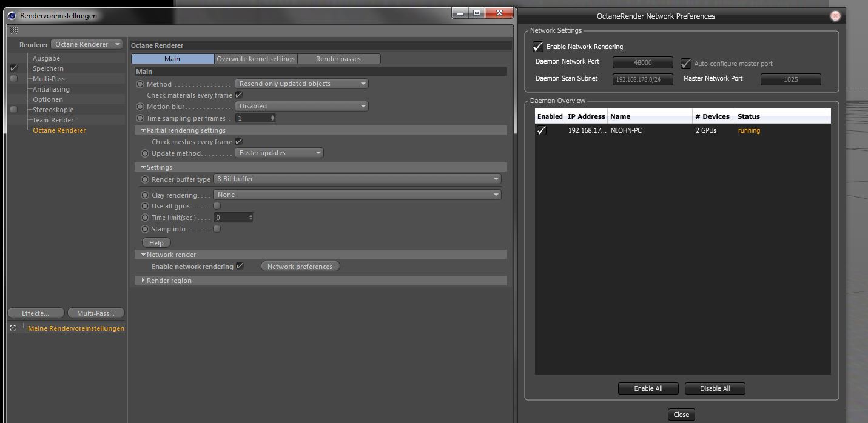
Task: Open the Renderer dropdown showing Octane Renderer
Action: pyautogui.click(x=87, y=44)
